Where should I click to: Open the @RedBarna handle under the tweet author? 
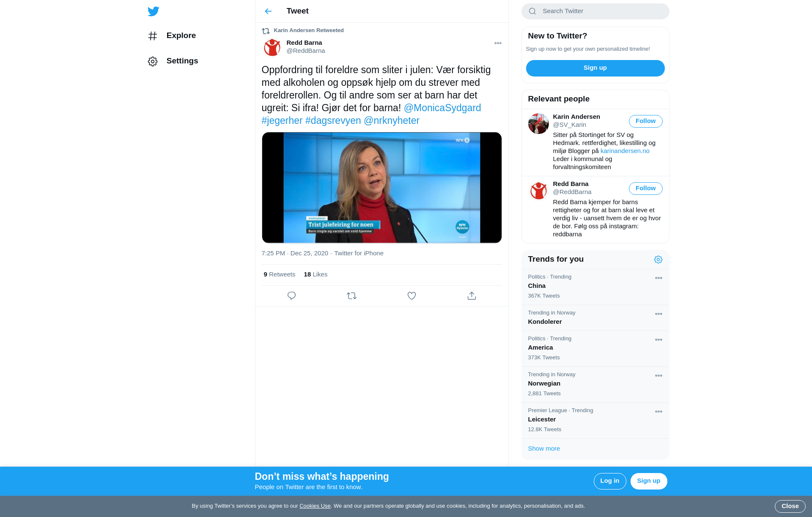click(306, 51)
